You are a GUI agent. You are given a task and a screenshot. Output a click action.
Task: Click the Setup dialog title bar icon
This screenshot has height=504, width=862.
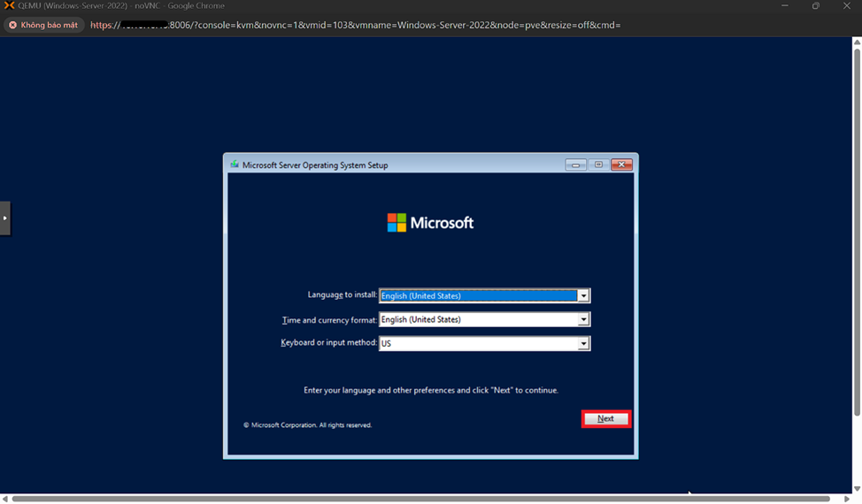[x=235, y=164]
